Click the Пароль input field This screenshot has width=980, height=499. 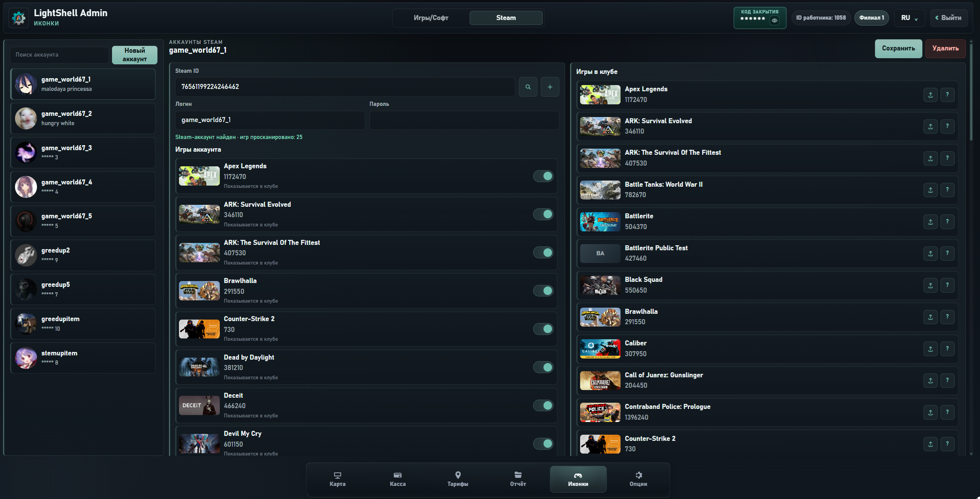tap(464, 120)
